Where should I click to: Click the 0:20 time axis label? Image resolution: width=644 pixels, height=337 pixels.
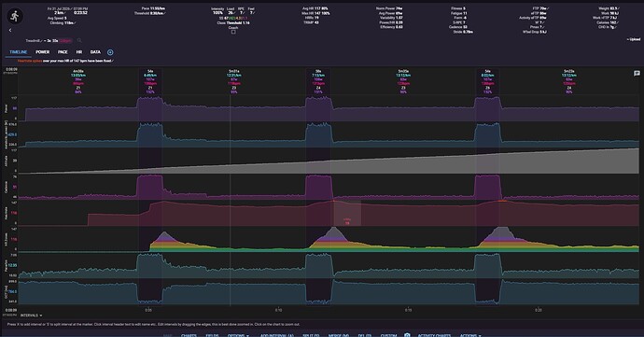point(538,310)
